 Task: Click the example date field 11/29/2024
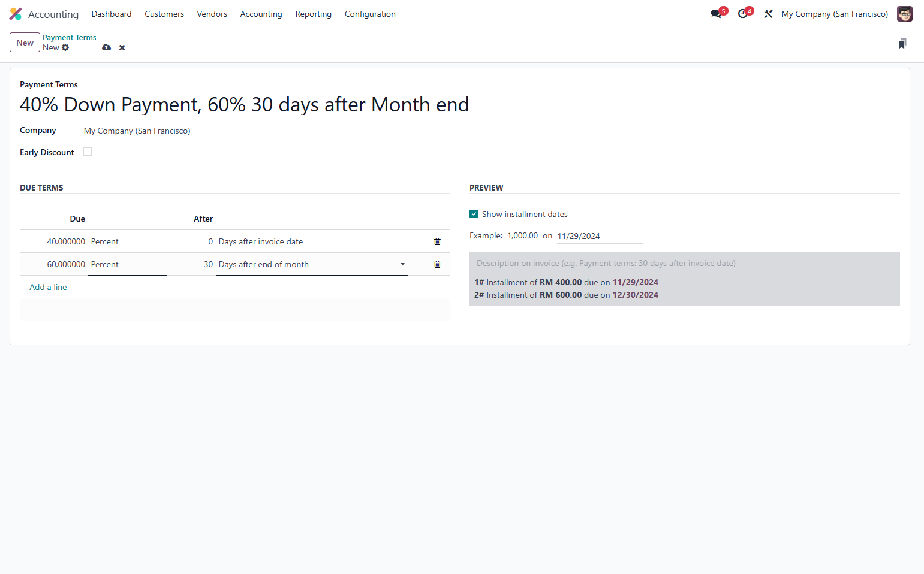click(x=600, y=236)
